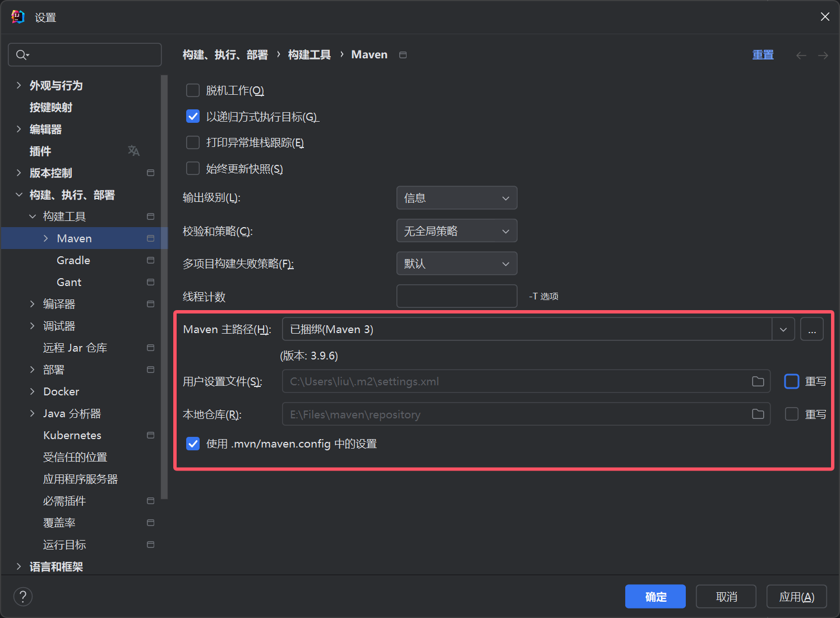Expand the Maven tree node
The width and height of the screenshot is (840, 618).
pos(46,238)
